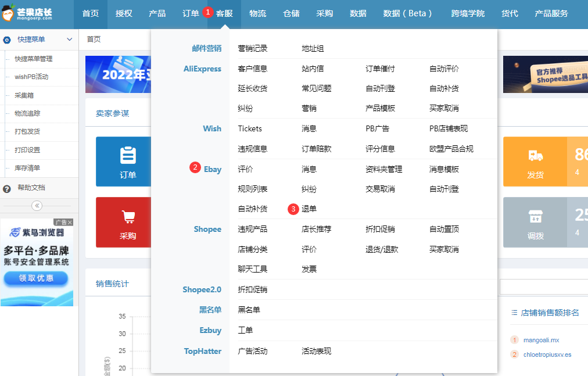Viewport: 588px width, 376px height.
Task: Open Ebay 消息模板 entry
Action: point(444,169)
